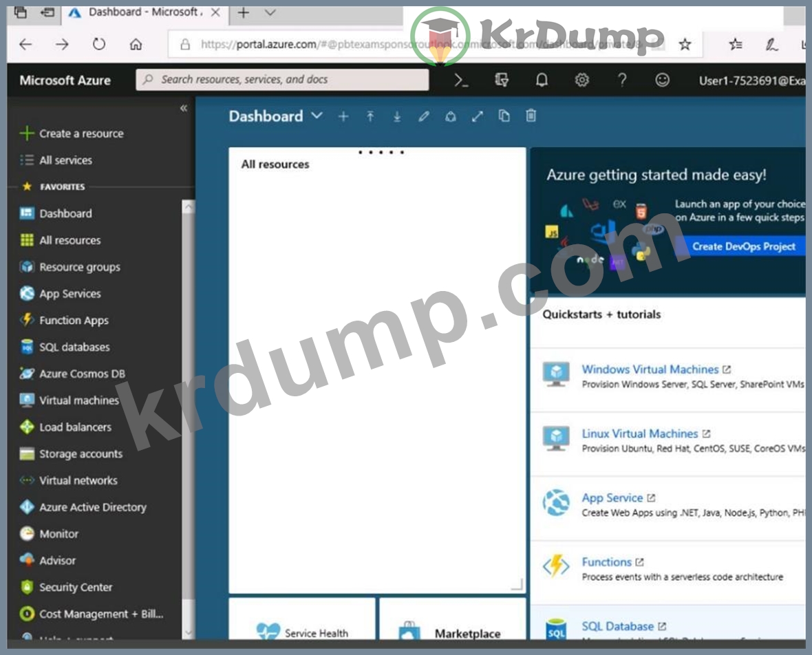Enter full screen dashboard mode
812x655 pixels.
[478, 116]
